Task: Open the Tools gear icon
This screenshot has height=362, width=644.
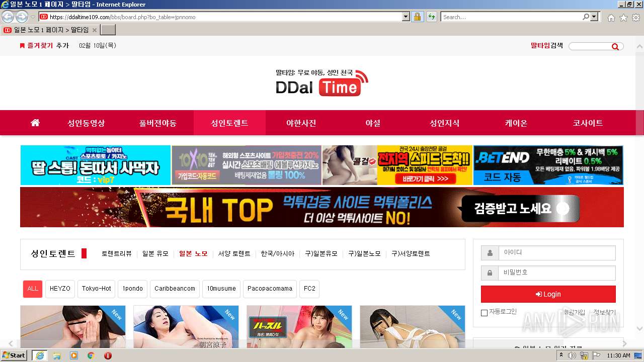Action: pos(636,18)
